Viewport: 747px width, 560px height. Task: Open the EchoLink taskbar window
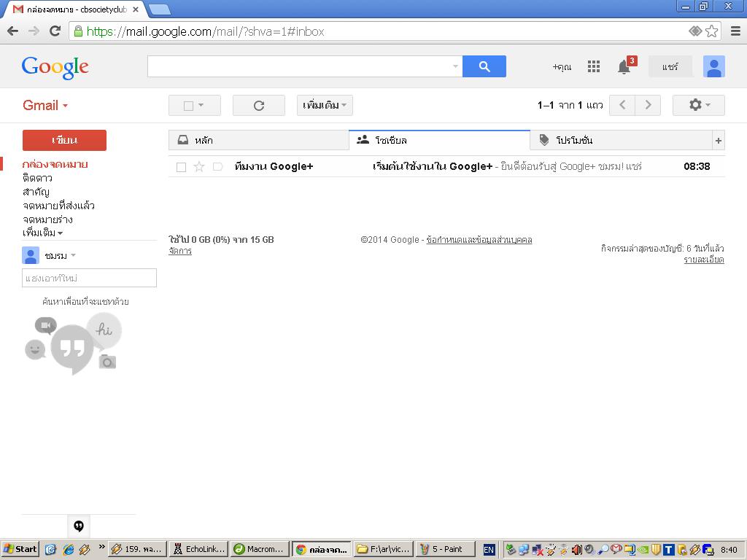200,549
